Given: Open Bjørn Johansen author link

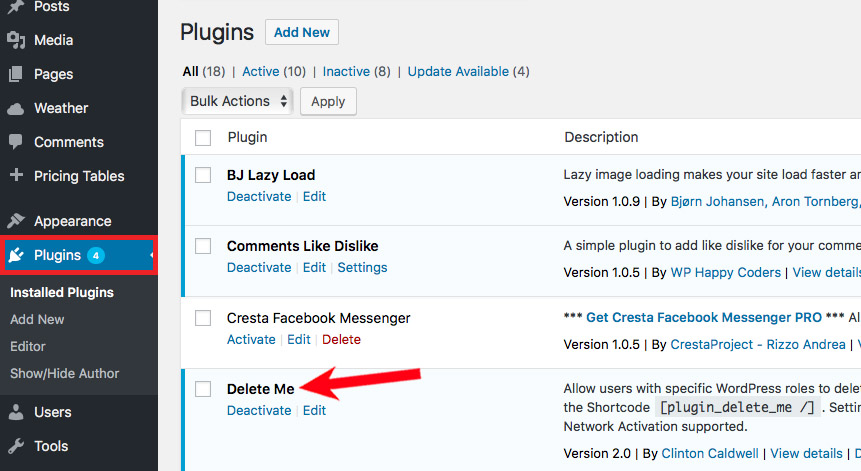Looking at the screenshot, I should pyautogui.click(x=717, y=201).
